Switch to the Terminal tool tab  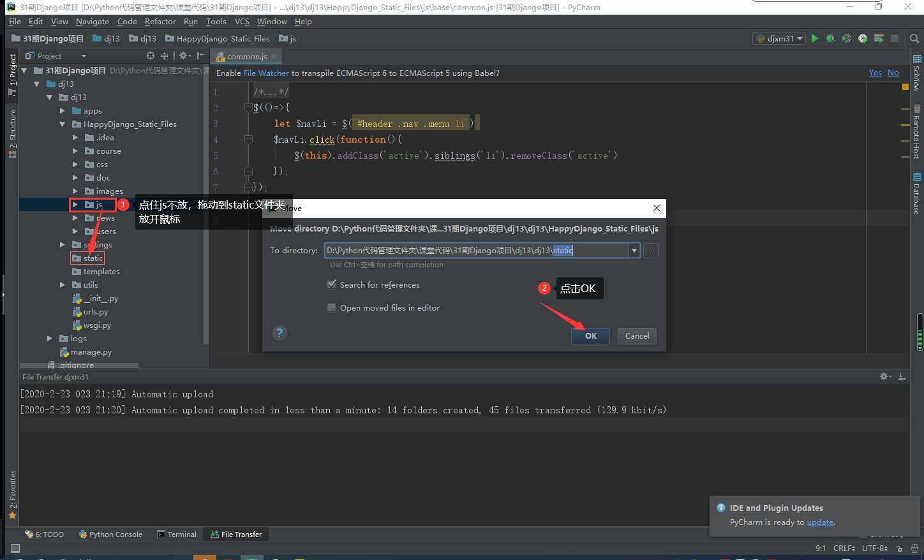coord(177,534)
